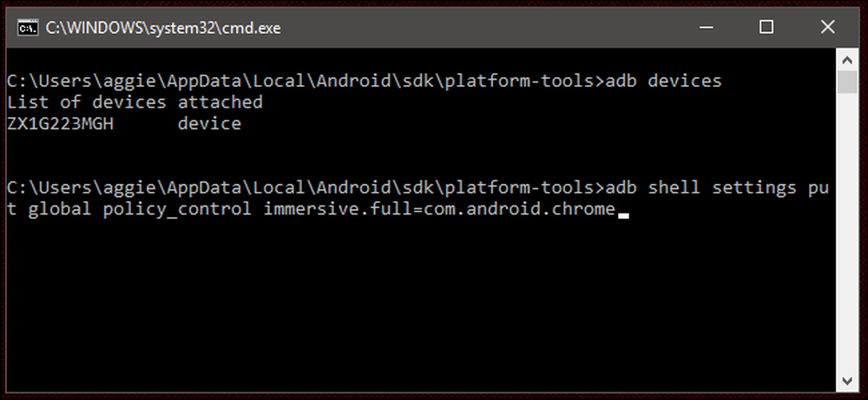Click the empty black console area

click(x=421, y=305)
